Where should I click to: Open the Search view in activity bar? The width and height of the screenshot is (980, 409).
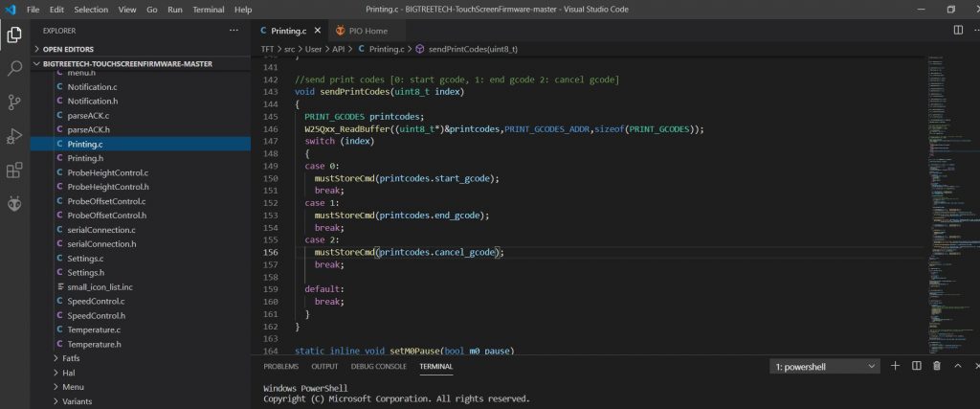14,69
